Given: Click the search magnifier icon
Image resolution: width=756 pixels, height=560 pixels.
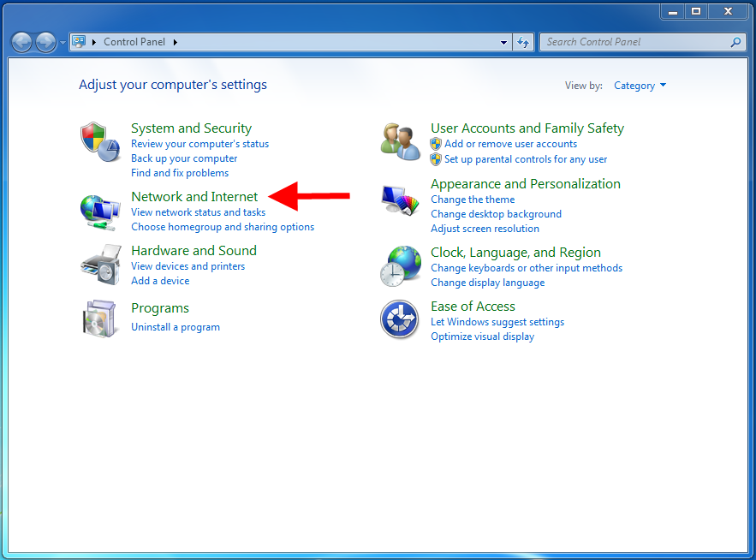Looking at the screenshot, I should coord(735,43).
